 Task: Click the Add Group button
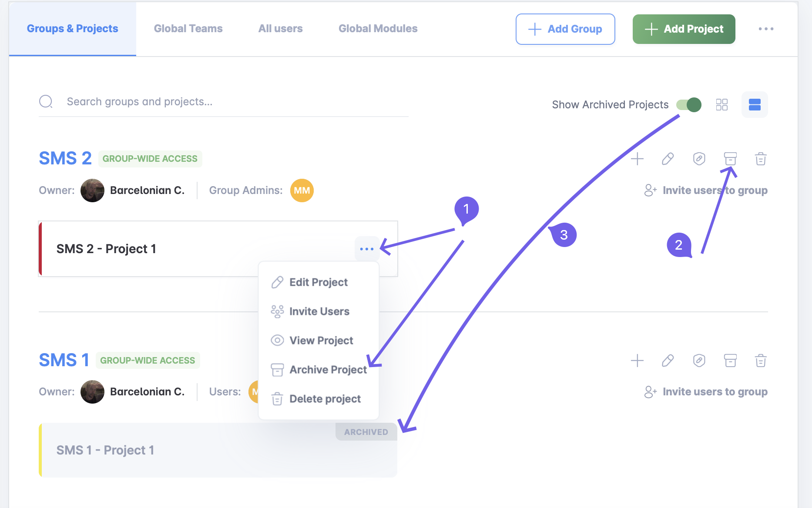[x=565, y=29]
